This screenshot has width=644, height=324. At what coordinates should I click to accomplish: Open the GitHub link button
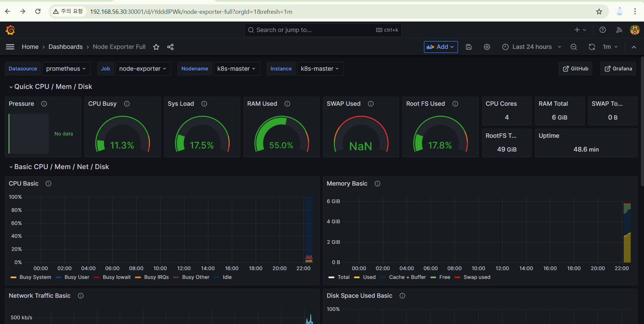tap(576, 69)
